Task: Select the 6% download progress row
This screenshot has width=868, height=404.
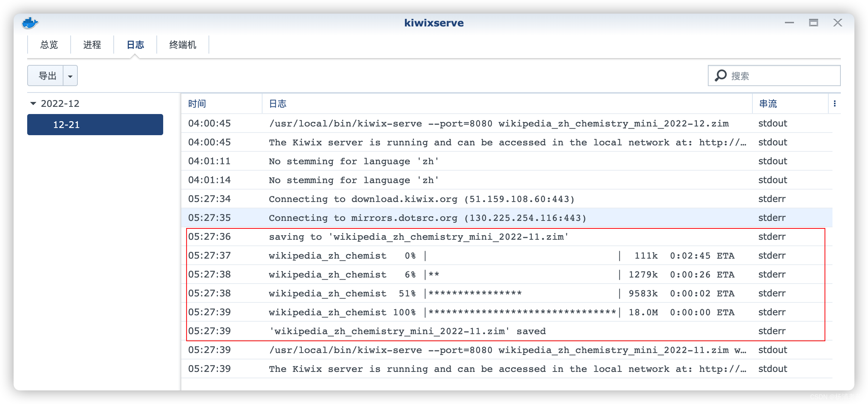Action: pyautogui.click(x=507, y=274)
